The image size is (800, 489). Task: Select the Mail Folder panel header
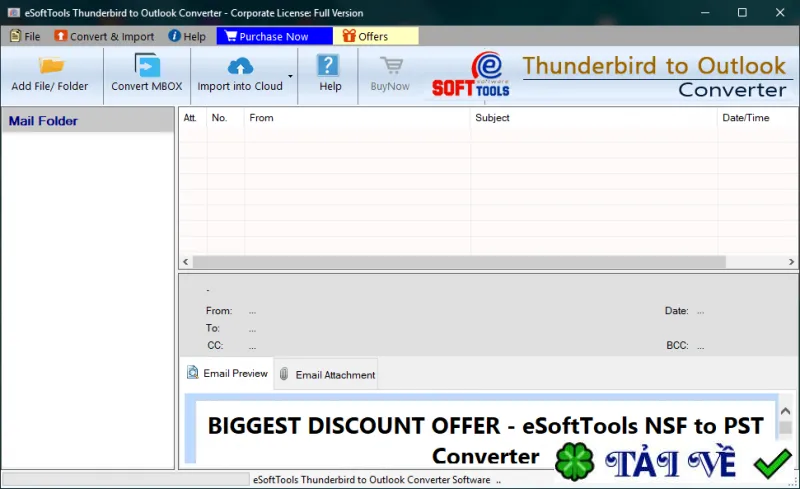coord(88,121)
